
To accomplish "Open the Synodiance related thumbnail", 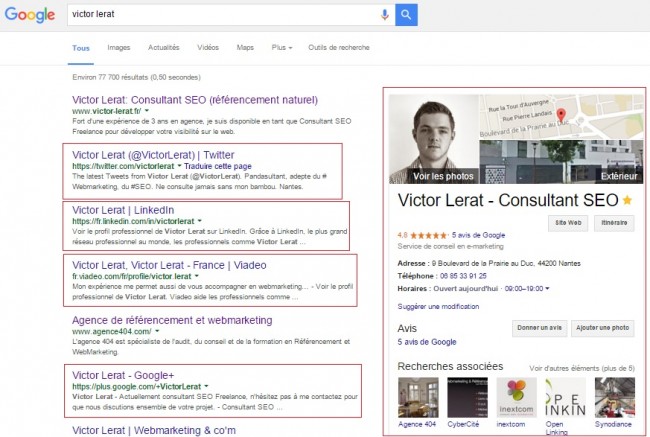I will 615,397.
